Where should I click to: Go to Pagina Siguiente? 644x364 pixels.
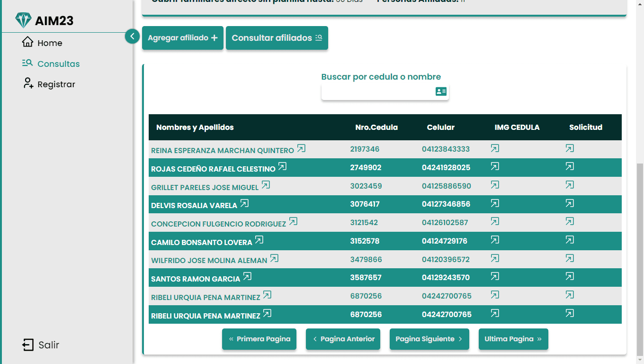coord(429,339)
